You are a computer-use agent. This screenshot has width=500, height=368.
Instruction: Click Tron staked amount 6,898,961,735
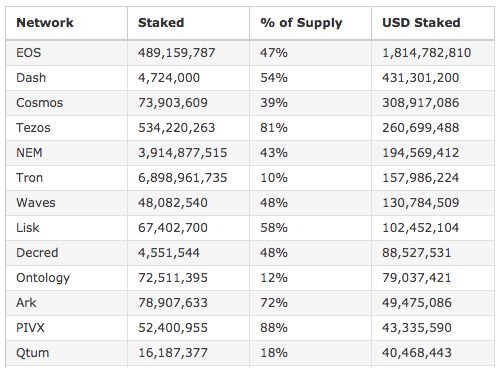[183, 178]
